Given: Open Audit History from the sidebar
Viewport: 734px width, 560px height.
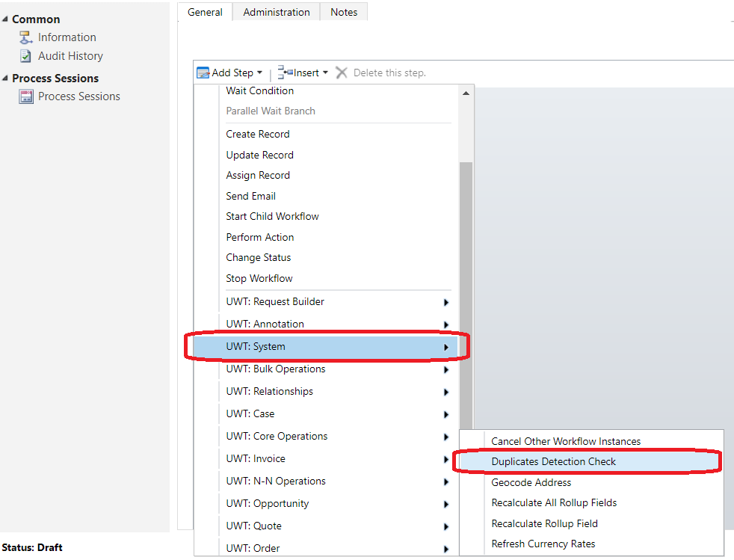Looking at the screenshot, I should (70, 56).
